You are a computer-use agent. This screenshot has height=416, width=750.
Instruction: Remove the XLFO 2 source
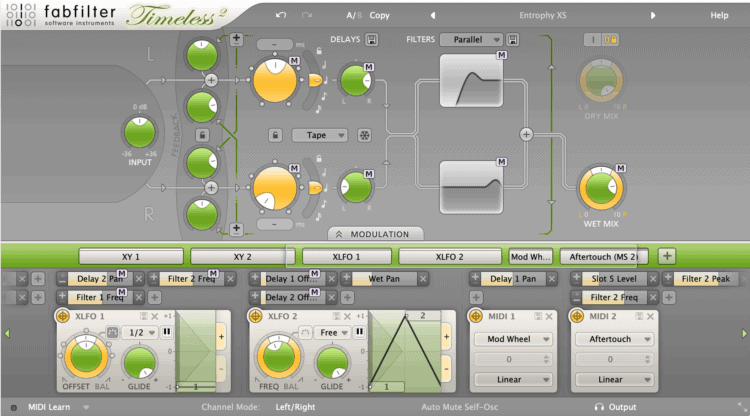click(347, 316)
